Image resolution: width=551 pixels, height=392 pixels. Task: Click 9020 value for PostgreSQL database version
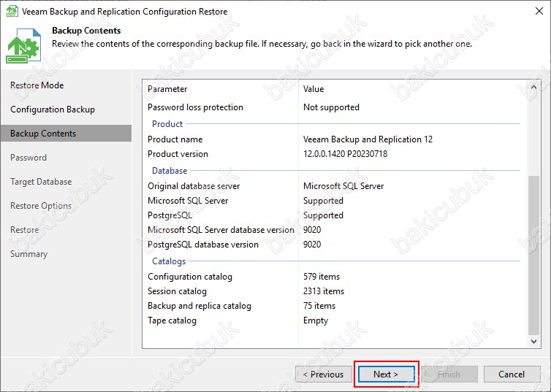[312, 245]
